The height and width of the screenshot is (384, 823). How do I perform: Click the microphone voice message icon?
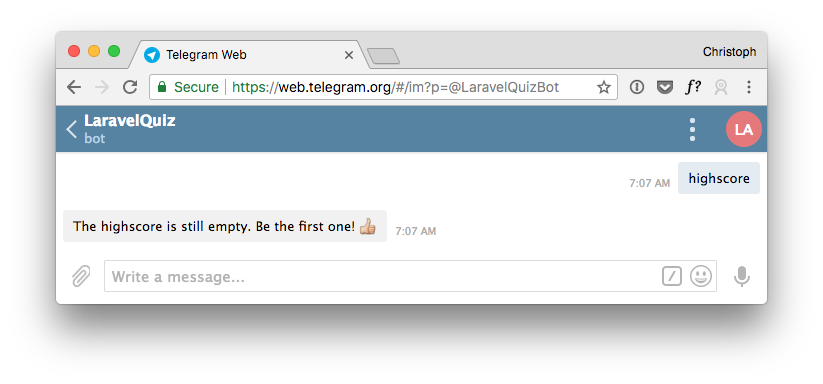click(x=742, y=276)
